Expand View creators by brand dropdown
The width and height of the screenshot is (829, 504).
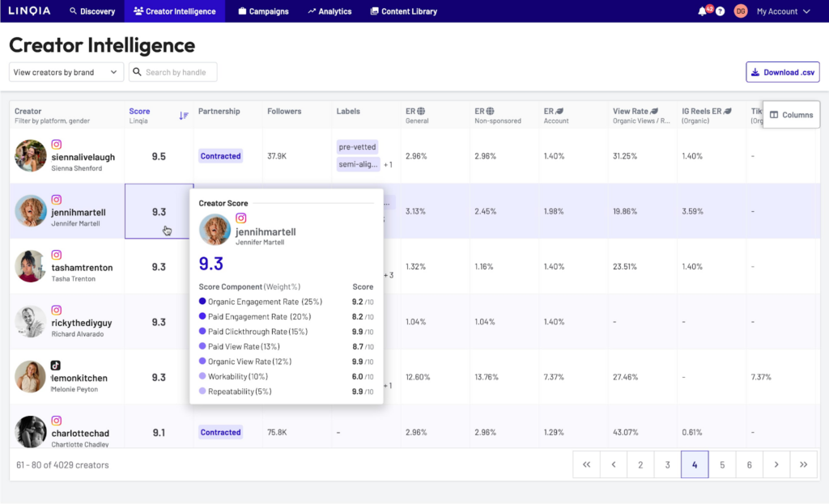[66, 72]
